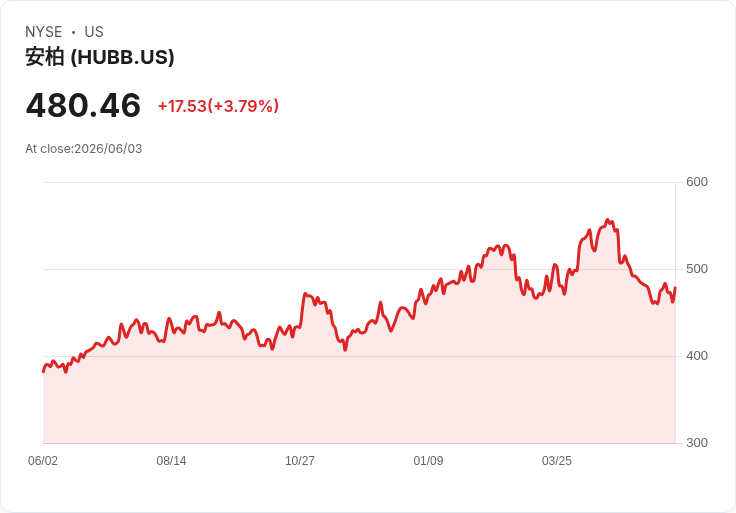Click the 500 y-axis price label
736x513 pixels.
coord(697,269)
